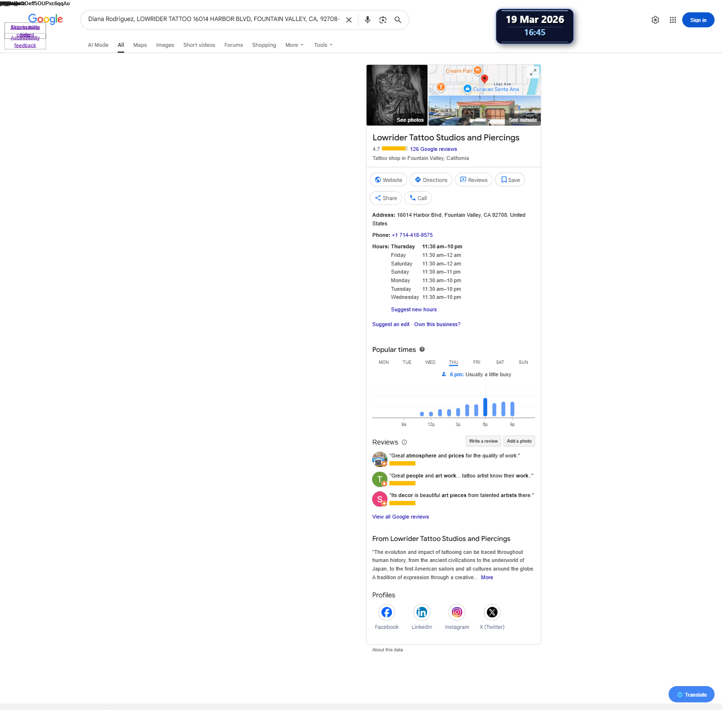This screenshot has height=710, width=728.
Task: Click avatar of first reviewer photo
Action: (x=380, y=459)
